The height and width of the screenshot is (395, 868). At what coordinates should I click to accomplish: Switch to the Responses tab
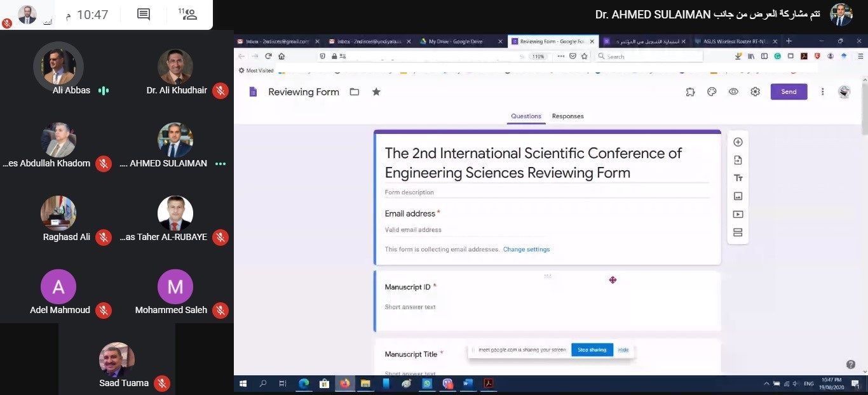(x=567, y=116)
